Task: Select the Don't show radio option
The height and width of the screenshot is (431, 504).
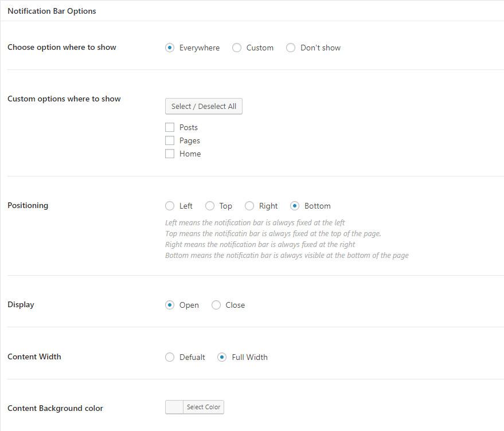Action: click(x=291, y=48)
